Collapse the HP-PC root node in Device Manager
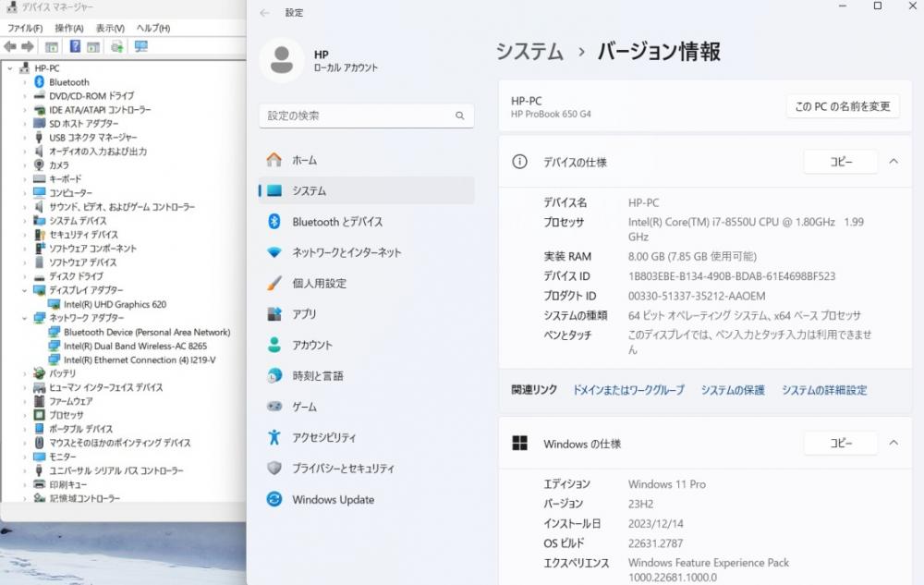The height and width of the screenshot is (585, 924). tap(10, 68)
